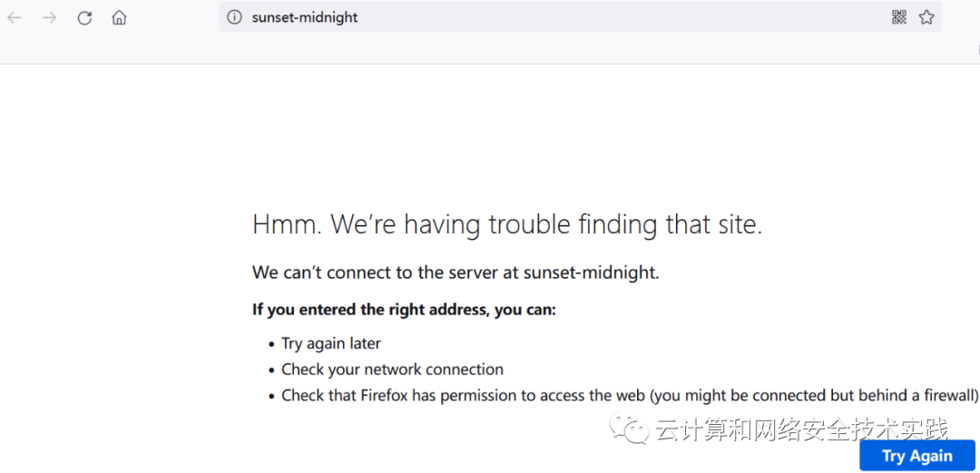Click the "Hmm. We're having trouble" heading
This screenshot has height=473, width=980.
[506, 224]
